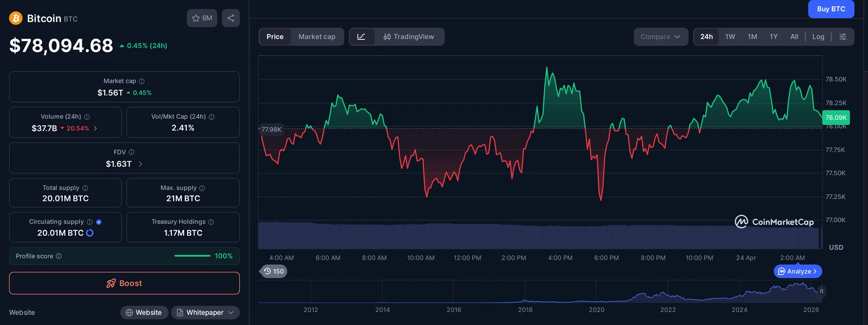Open the share icon button
The image size is (868, 325).
coord(231,18)
